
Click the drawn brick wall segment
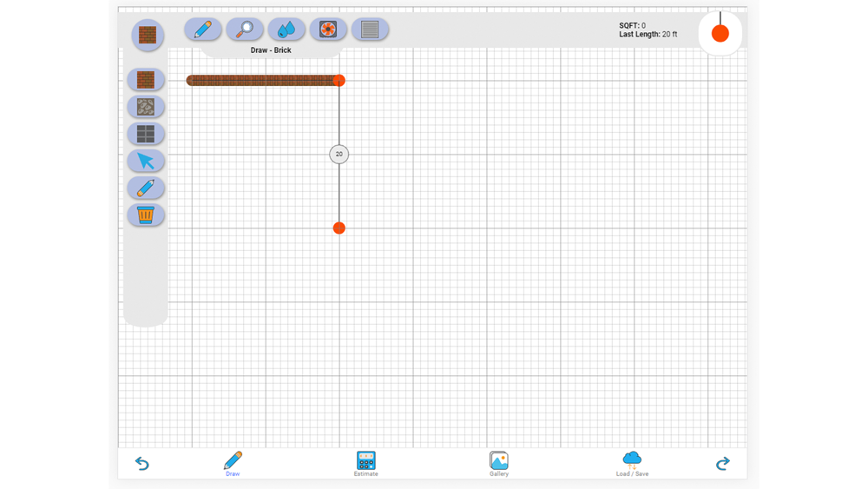pyautogui.click(x=262, y=80)
